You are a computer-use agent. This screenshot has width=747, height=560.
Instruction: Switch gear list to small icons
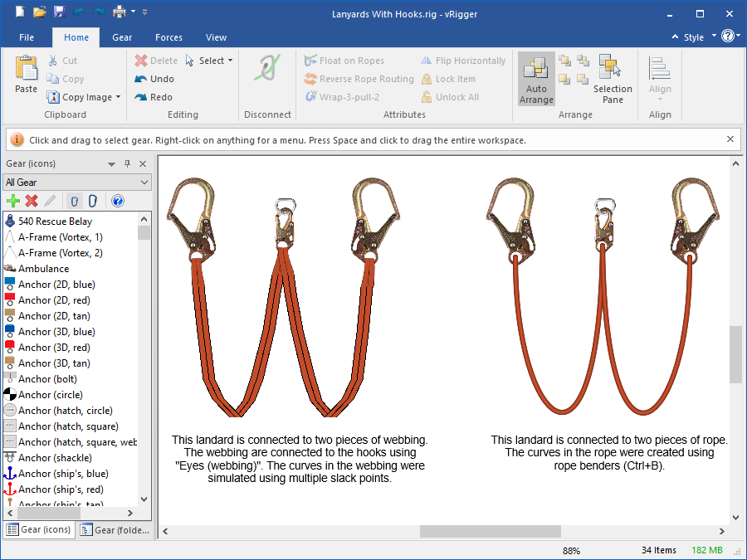click(x=74, y=201)
